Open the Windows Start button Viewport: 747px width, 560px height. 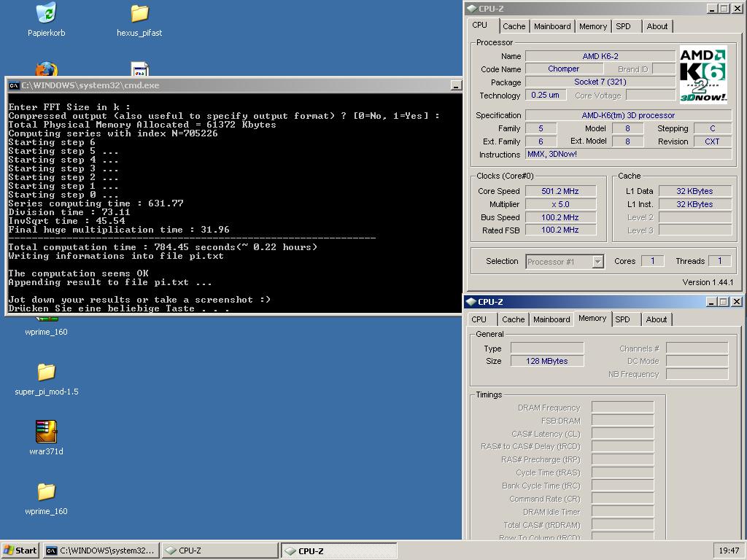[20, 551]
